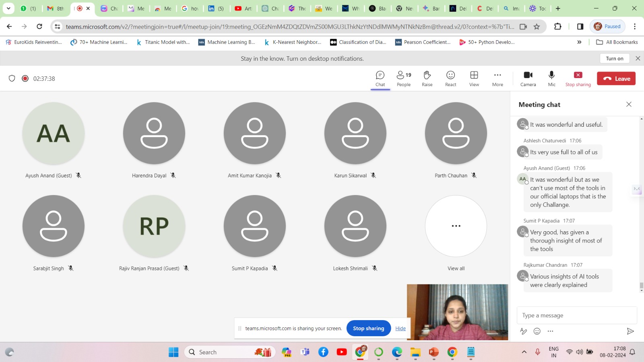Open the message format options icon

click(523, 331)
